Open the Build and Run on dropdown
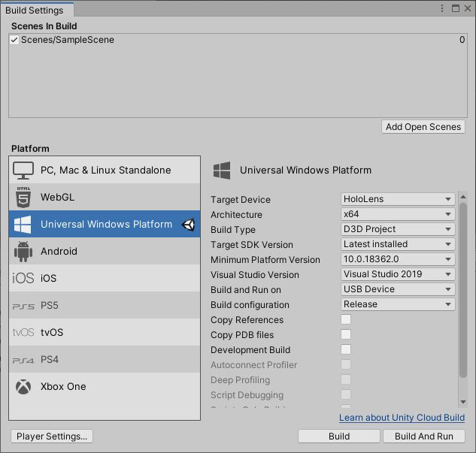Viewport: 476px width, 453px height. coord(398,289)
